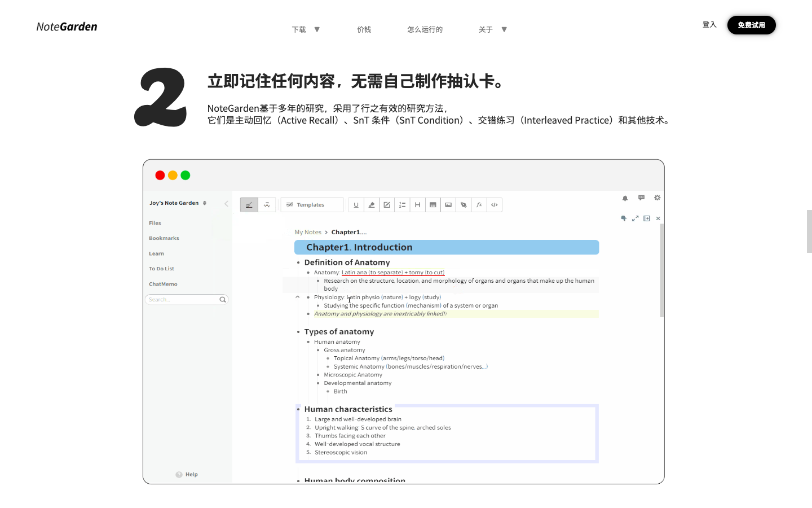Open the 价钱 page from the nav
The image size is (812, 508).
coord(364,29)
